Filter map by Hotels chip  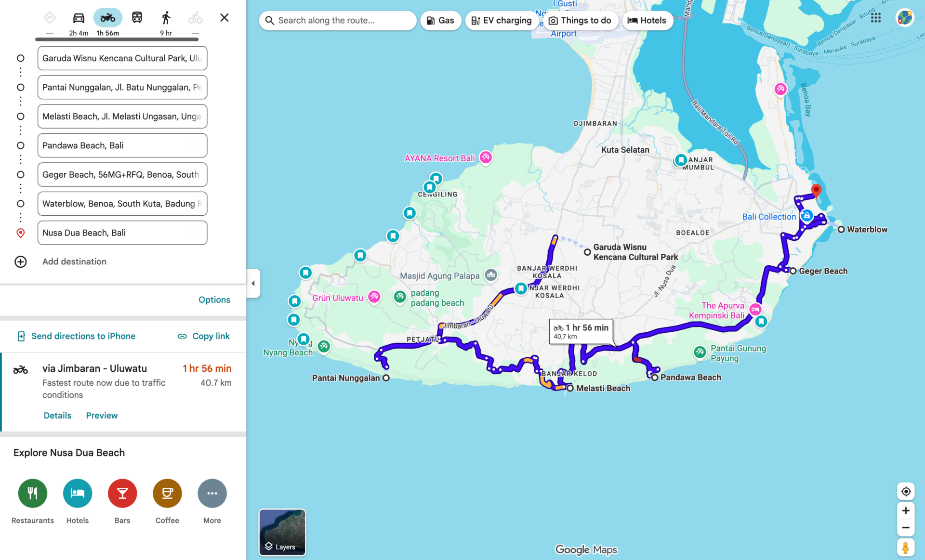tap(647, 20)
